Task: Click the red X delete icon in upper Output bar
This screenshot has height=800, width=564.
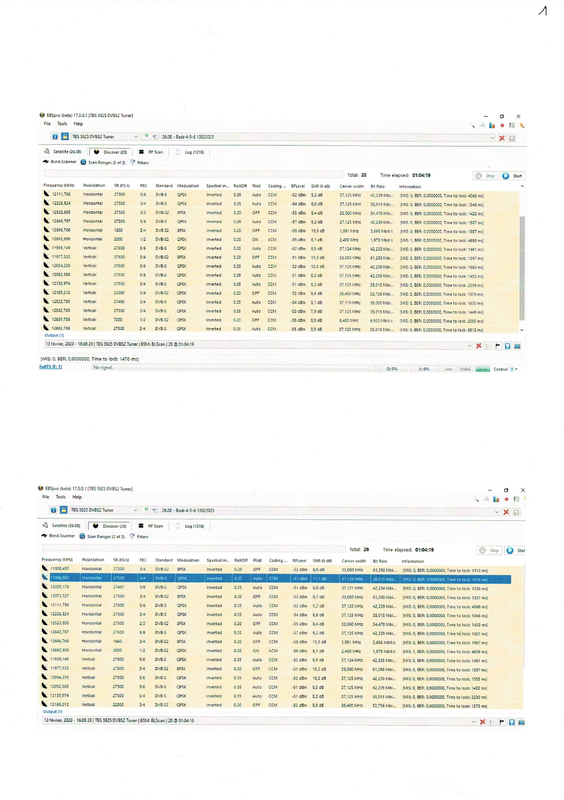Action: tap(479, 346)
